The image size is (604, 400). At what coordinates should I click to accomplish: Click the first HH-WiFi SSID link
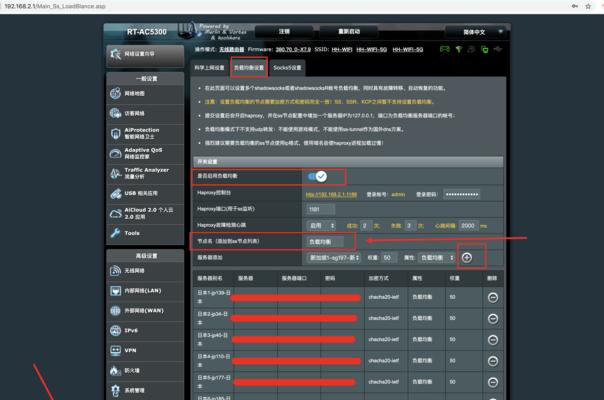(x=342, y=49)
